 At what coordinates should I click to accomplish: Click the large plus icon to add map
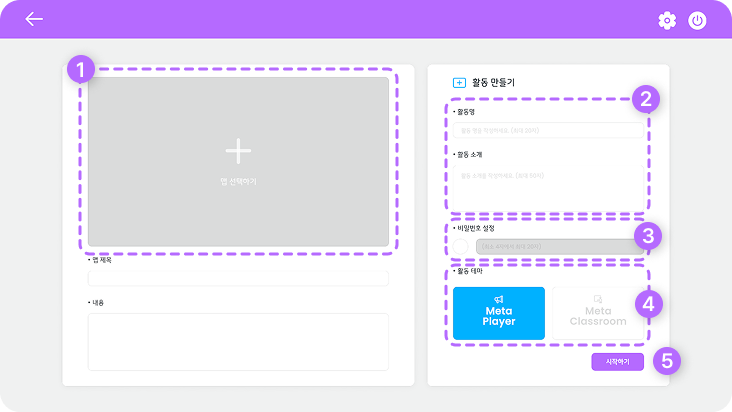tap(238, 151)
